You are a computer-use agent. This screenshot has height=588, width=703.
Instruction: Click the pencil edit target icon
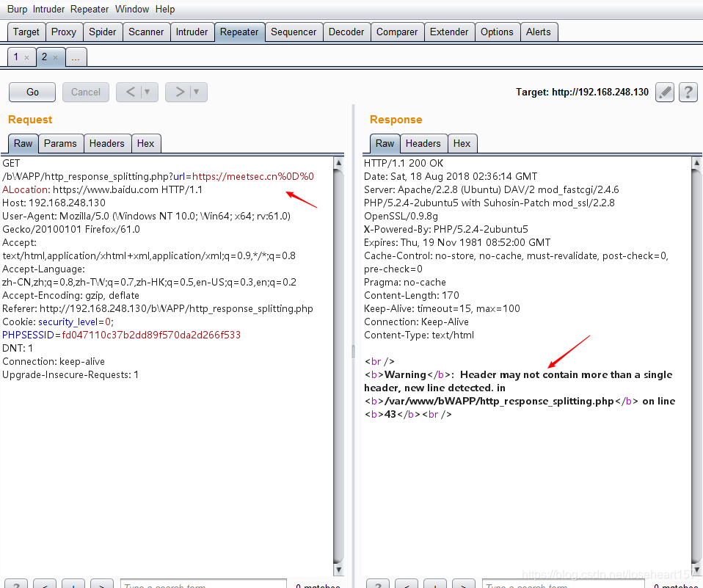coord(665,92)
